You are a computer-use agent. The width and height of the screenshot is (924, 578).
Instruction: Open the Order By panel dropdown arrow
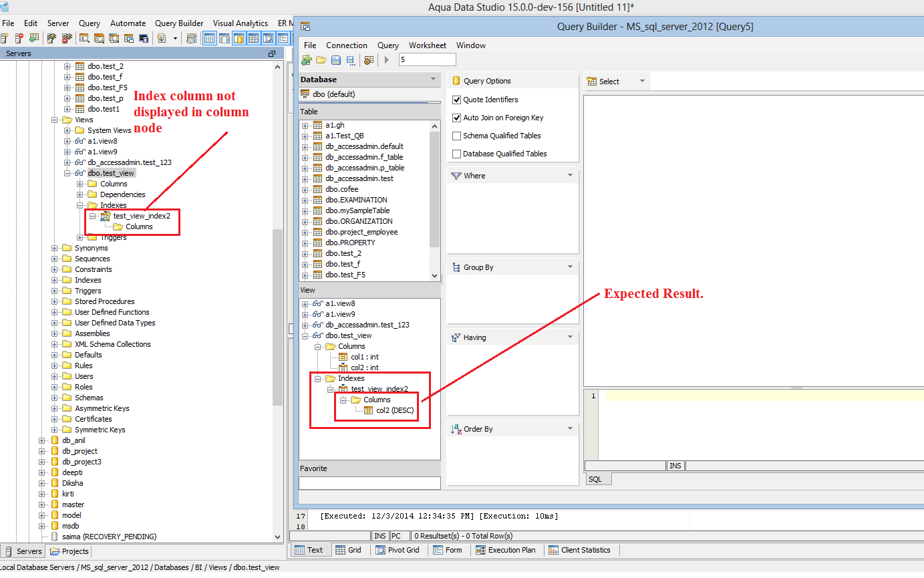coord(570,429)
